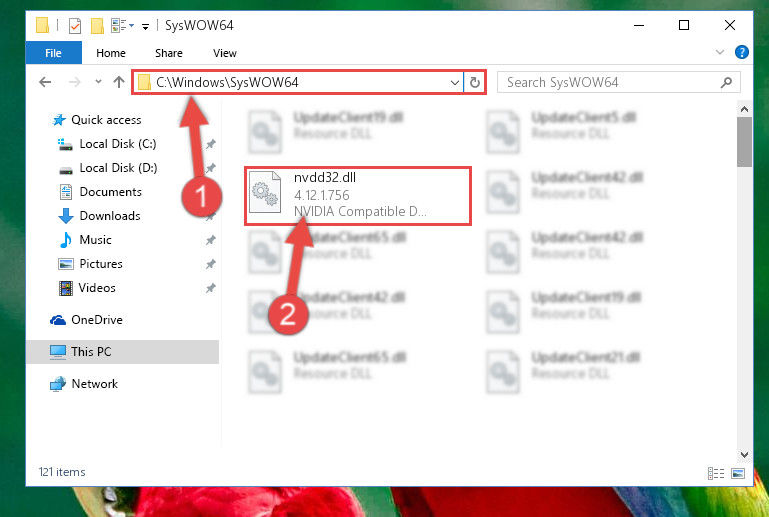Open the File menu tab
This screenshot has height=517, width=769.
tap(53, 53)
